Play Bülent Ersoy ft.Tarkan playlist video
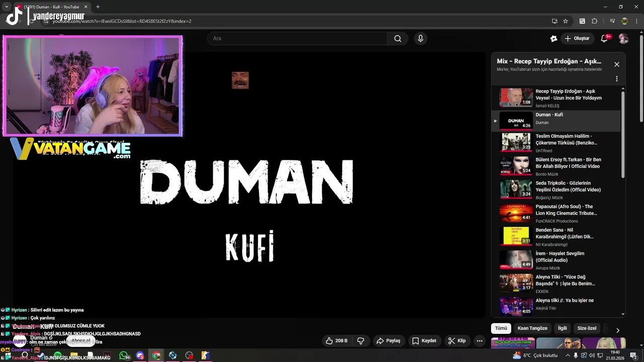This screenshot has width=644, height=362. 557,166
